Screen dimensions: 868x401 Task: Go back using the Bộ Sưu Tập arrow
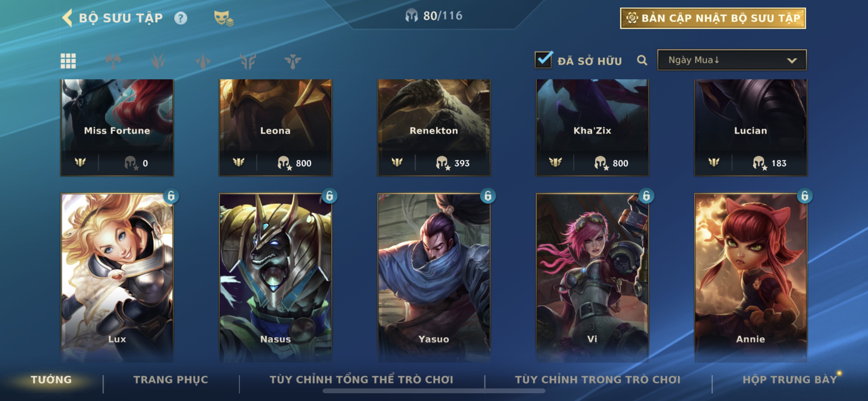tap(67, 17)
